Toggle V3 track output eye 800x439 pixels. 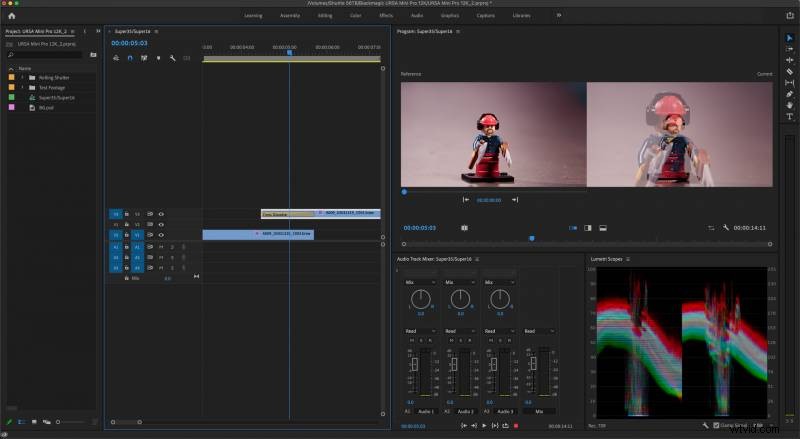161,214
